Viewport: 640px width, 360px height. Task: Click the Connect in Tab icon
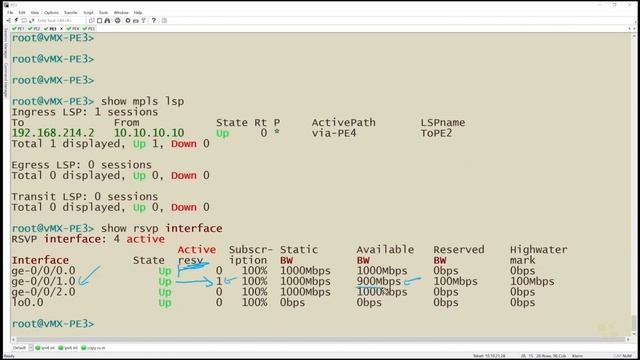point(24,20)
